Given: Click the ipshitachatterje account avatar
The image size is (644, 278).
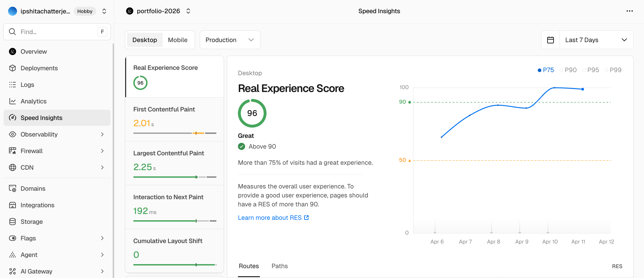Looking at the screenshot, I should [12, 11].
